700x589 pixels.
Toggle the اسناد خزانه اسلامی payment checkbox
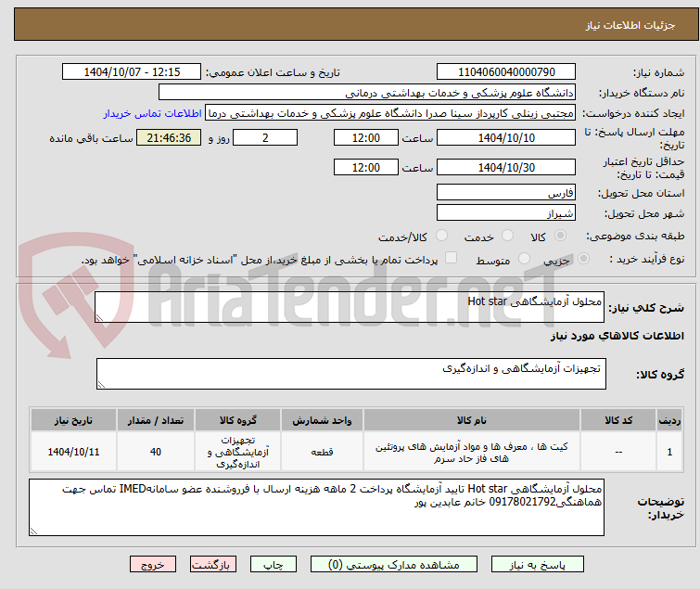(452, 258)
